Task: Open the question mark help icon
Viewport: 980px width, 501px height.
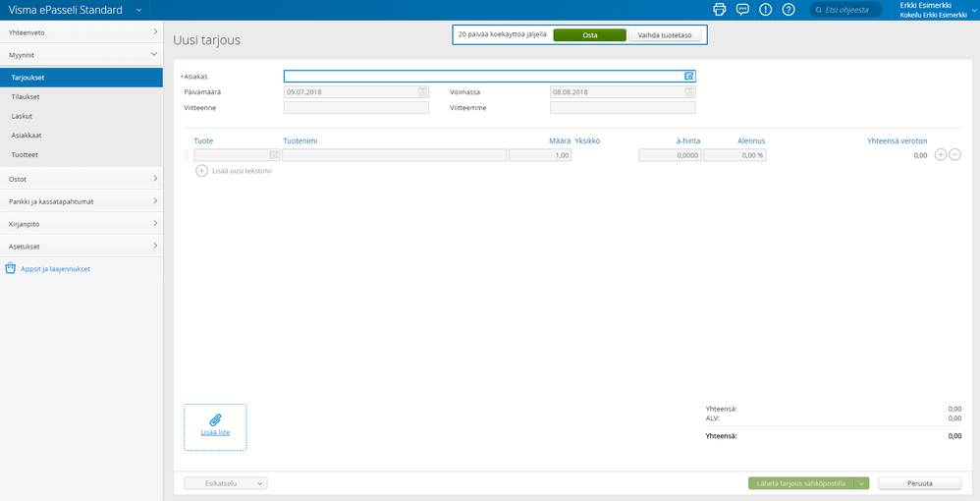Action: click(789, 10)
